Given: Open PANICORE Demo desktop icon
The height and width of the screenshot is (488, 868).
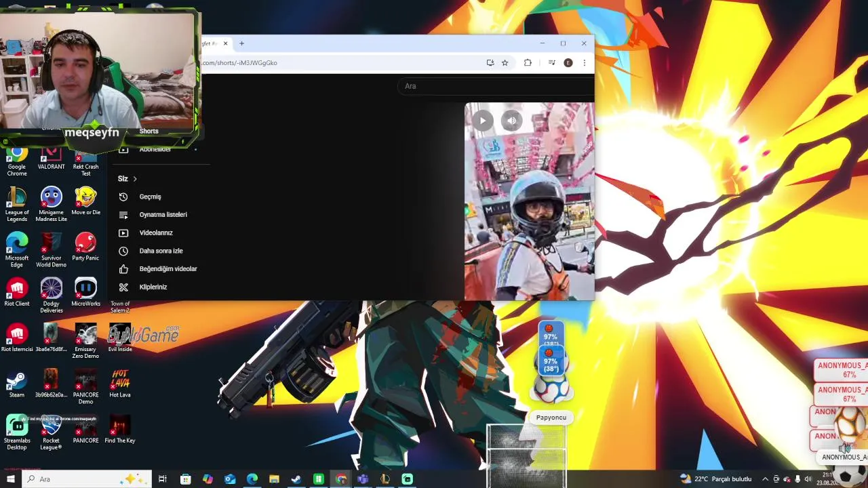Looking at the screenshot, I should click(86, 386).
